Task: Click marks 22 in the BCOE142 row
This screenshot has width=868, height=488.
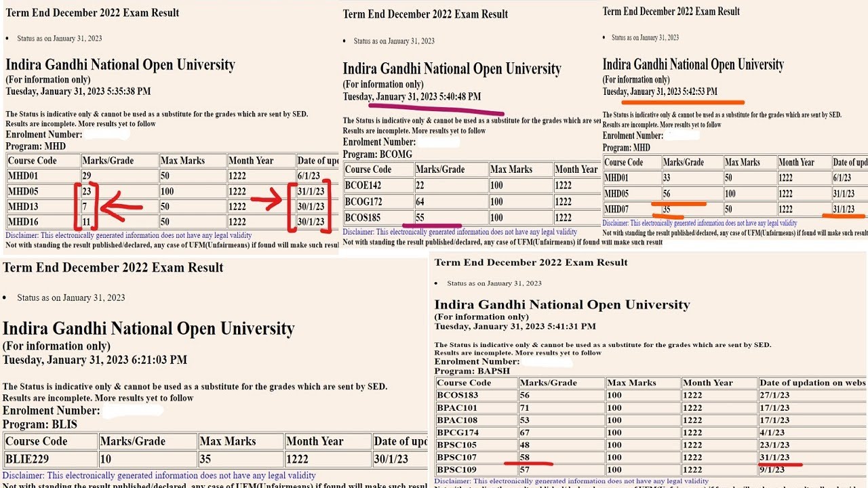Action: tap(420, 185)
